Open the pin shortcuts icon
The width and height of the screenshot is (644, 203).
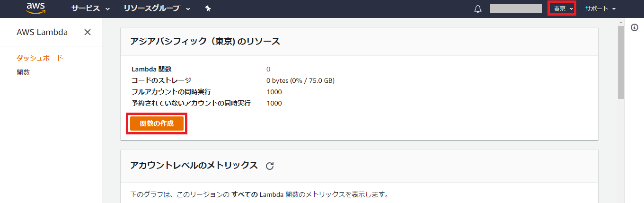pos(208,9)
